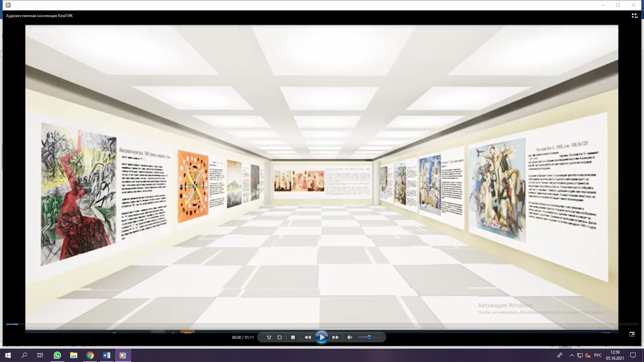Screen dimensions: 644x362
Task: Open Windows Search from the taskbar
Action: [x=24, y=355]
